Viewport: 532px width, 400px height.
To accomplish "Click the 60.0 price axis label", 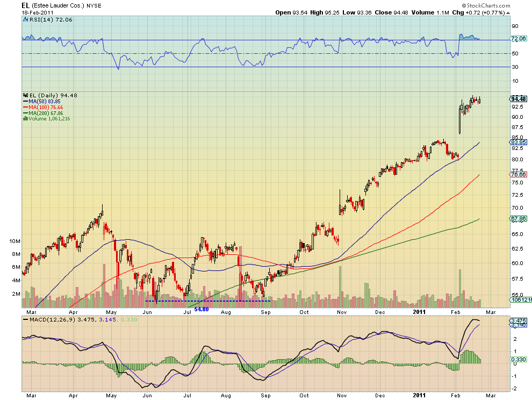I will [x=517, y=263].
